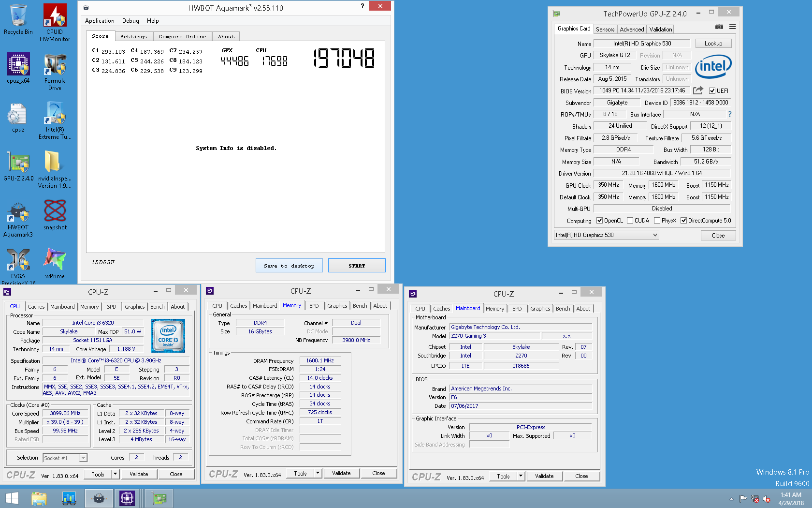Click the muted volume tray icon
This screenshot has height=508, width=812.
tap(766, 499)
